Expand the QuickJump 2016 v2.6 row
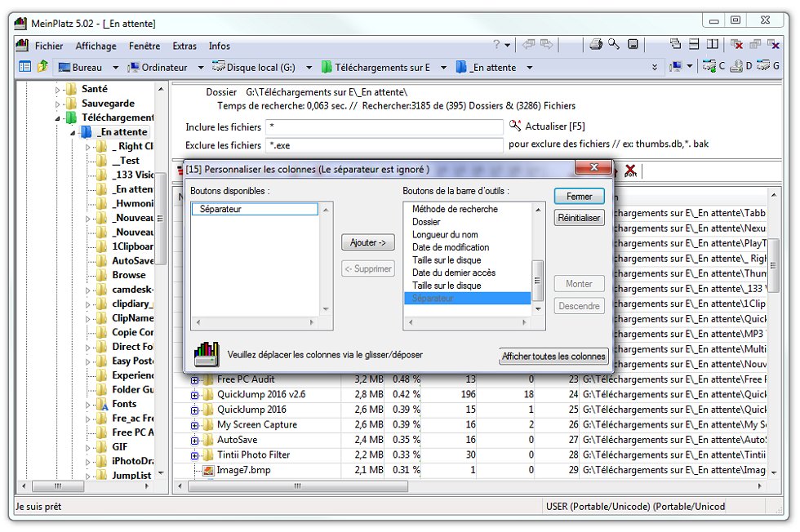Viewport: 800px width, 532px height. (194, 395)
